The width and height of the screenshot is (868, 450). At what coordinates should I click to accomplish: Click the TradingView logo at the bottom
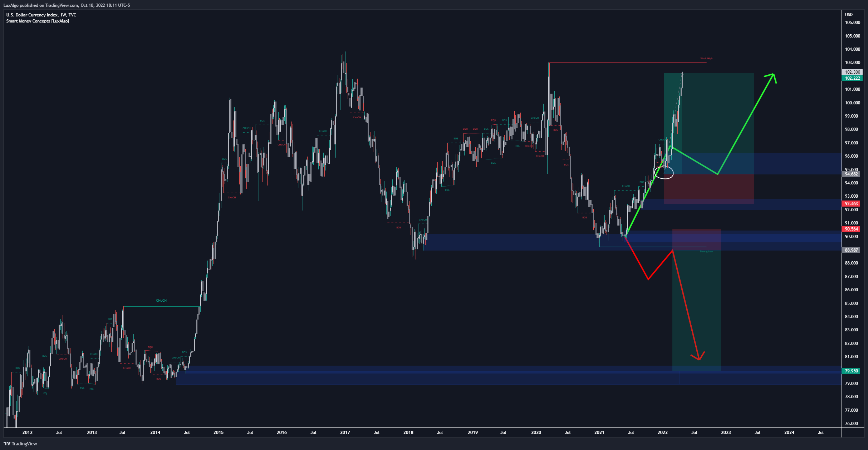20,444
